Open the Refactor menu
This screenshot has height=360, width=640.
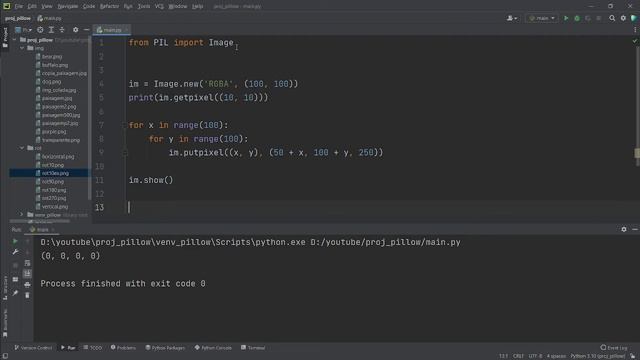[x=109, y=7]
